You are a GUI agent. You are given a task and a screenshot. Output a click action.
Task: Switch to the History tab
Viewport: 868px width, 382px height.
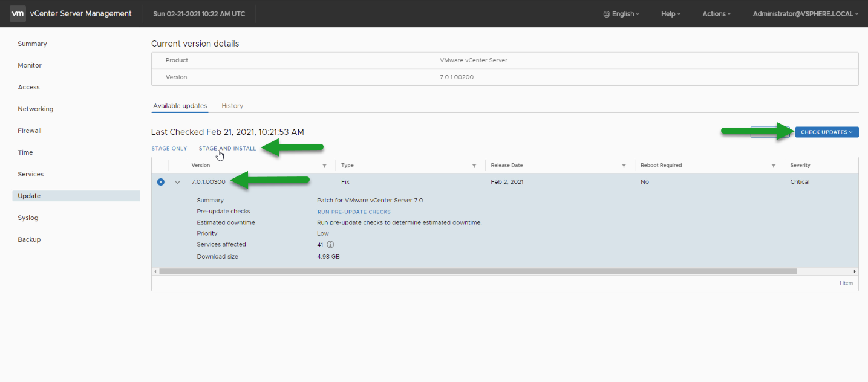[232, 106]
